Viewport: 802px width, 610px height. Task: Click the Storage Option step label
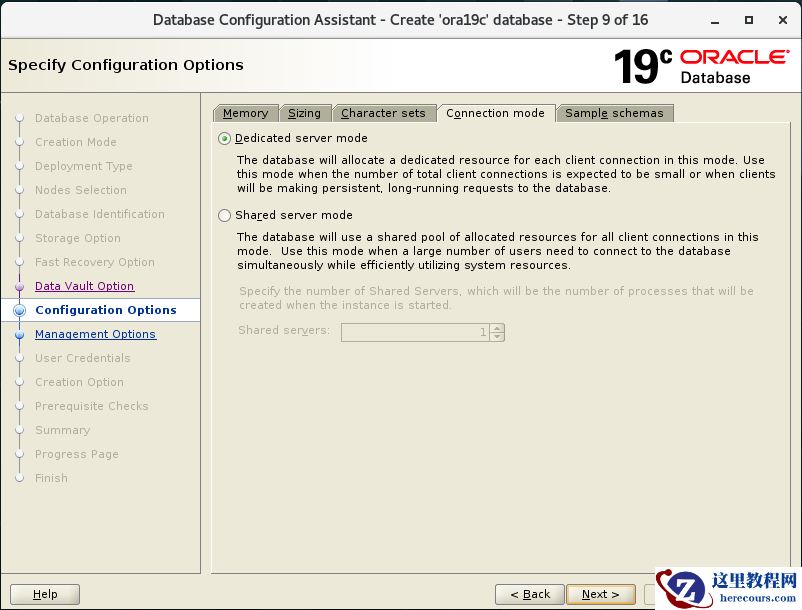[78, 238]
